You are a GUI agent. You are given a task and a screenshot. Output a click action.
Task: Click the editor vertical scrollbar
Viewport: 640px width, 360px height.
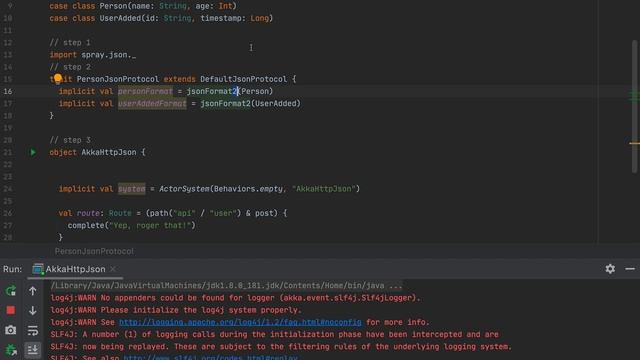point(634,106)
